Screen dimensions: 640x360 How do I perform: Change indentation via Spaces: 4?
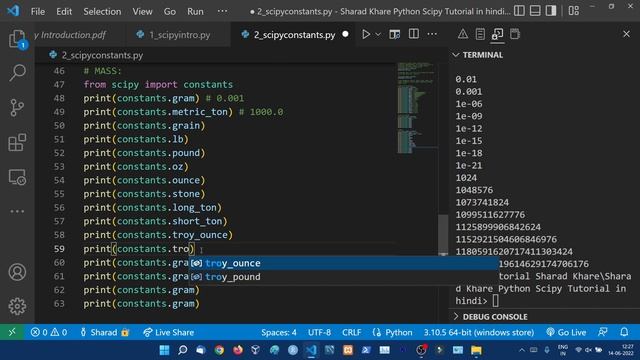[x=279, y=332]
